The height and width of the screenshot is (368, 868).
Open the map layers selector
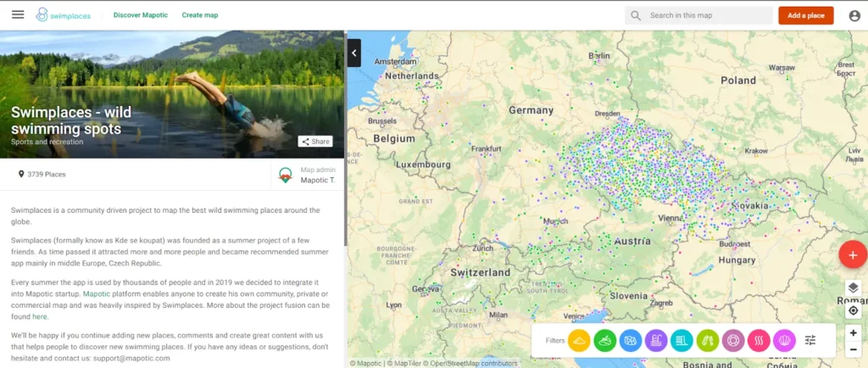click(x=853, y=287)
